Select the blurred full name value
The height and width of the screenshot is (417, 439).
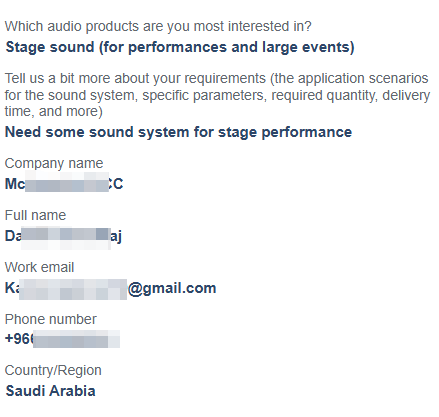(63, 236)
